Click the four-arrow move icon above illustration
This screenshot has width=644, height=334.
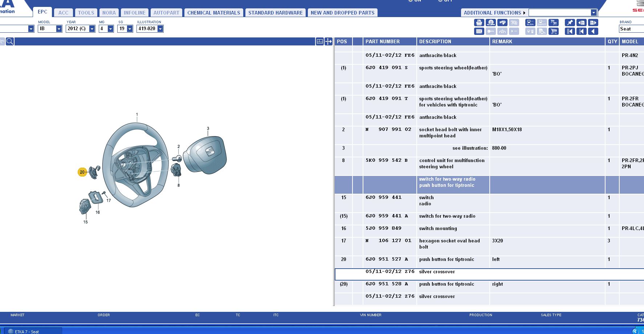click(329, 41)
